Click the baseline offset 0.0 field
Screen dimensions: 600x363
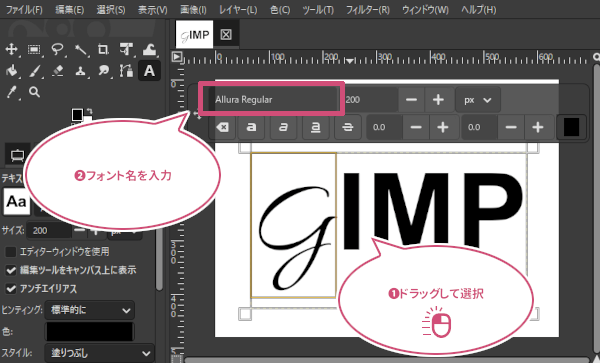coord(384,127)
